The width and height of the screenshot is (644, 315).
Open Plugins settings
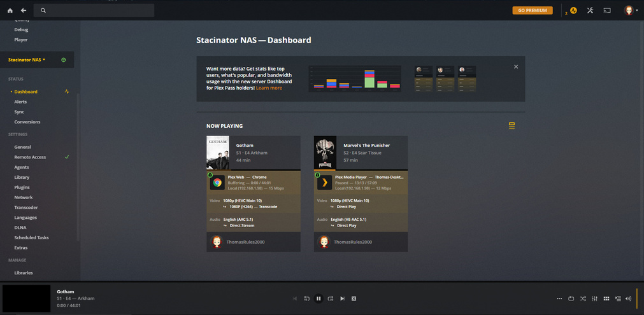click(x=22, y=188)
